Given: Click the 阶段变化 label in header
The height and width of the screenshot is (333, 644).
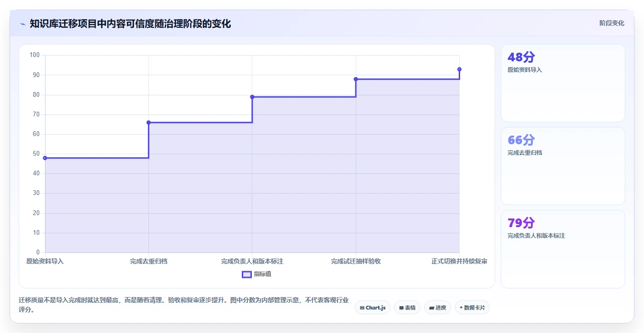Looking at the screenshot, I should [x=611, y=23].
